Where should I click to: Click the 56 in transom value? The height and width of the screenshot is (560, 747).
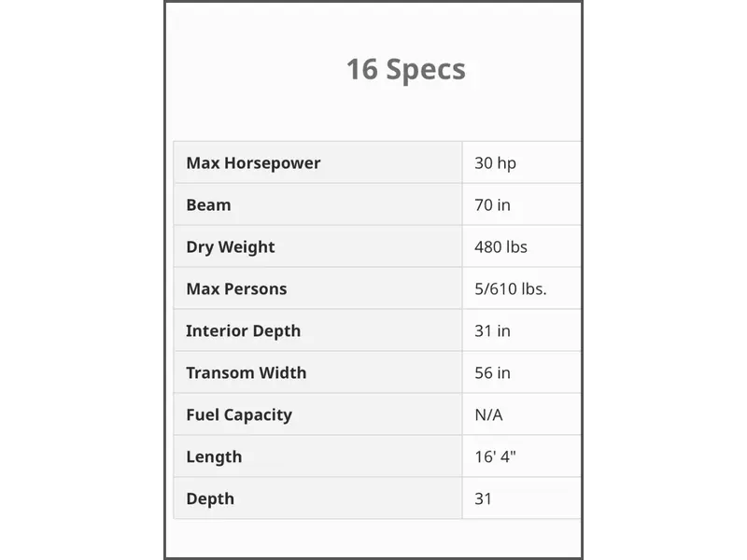pyautogui.click(x=492, y=373)
